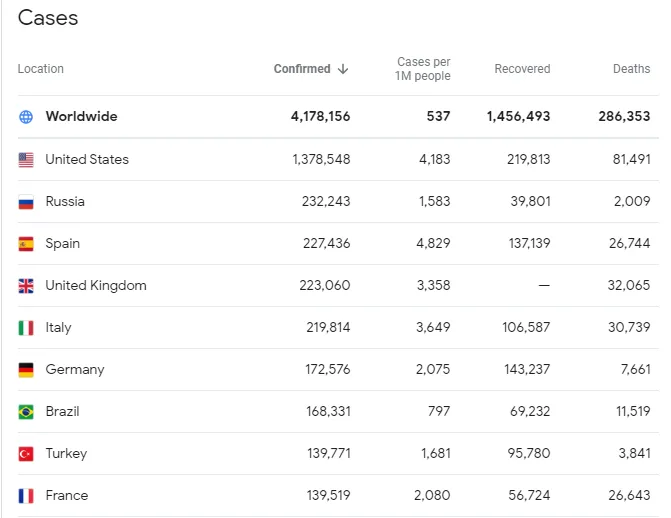The image size is (671, 518).
Task: Click Germany deaths value 7,661
Action: 636,369
